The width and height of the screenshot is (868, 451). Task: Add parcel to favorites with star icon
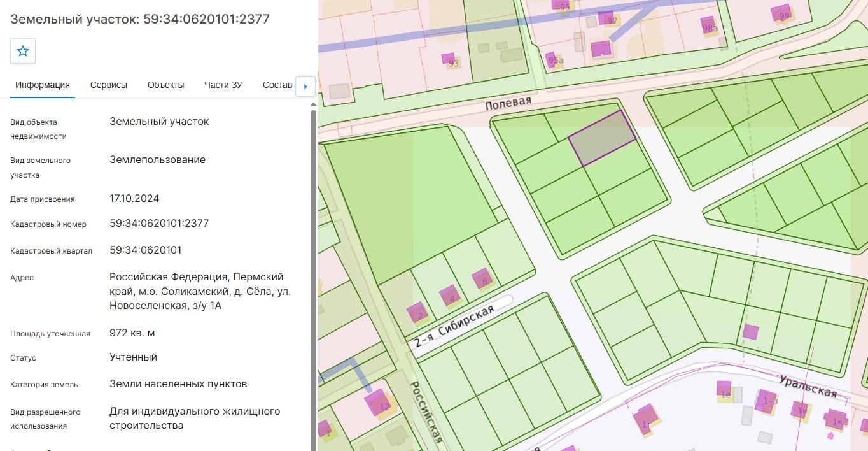click(x=23, y=51)
